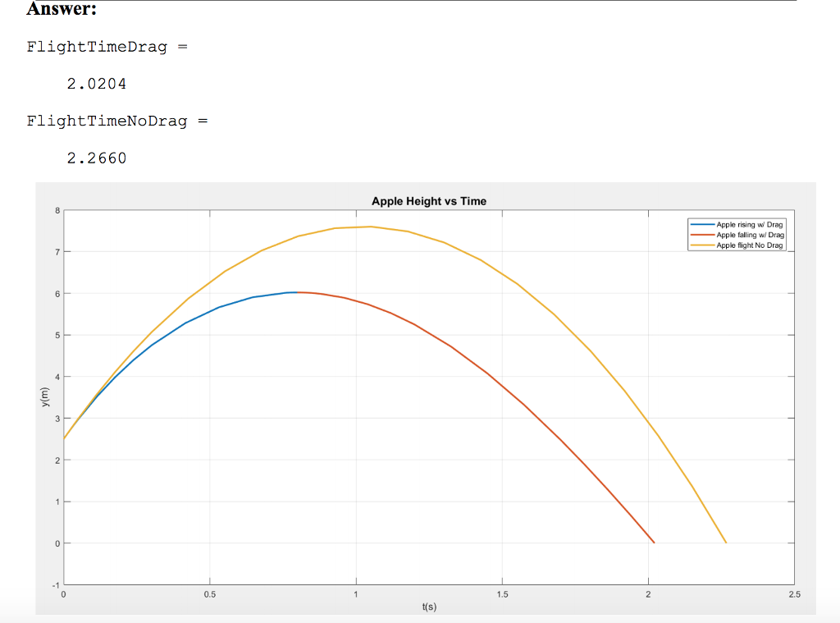
Task: Click the "FlightTimeNoDrag =" output text
Action: [118, 121]
